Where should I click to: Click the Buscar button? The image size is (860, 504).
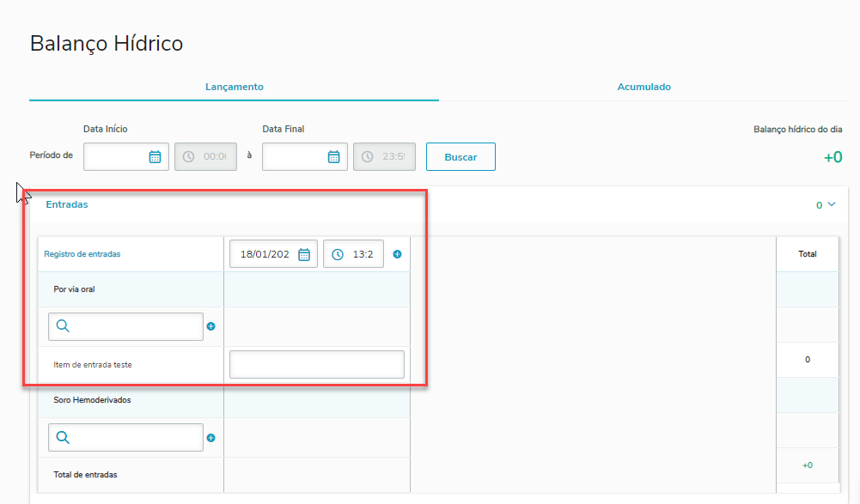[460, 157]
